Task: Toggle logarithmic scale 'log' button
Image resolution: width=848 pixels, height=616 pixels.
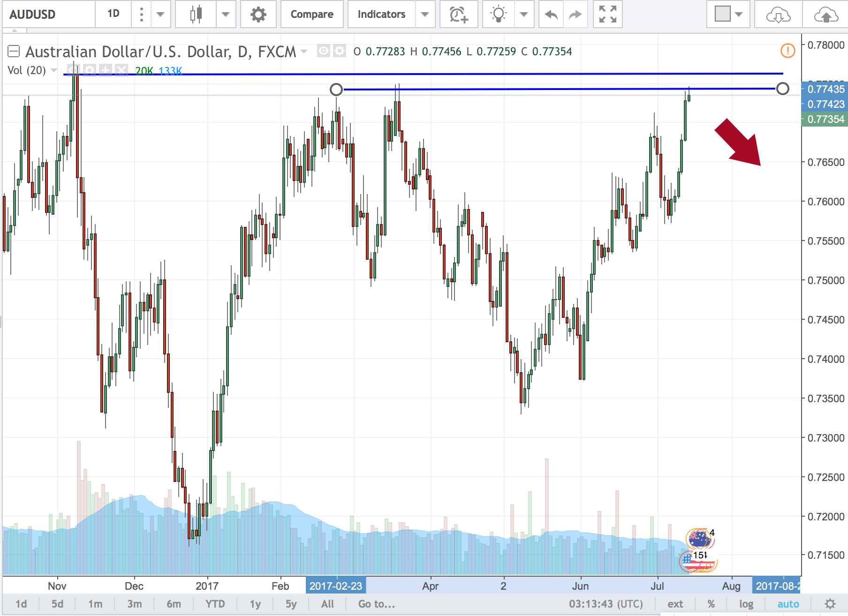Action: tap(746, 604)
